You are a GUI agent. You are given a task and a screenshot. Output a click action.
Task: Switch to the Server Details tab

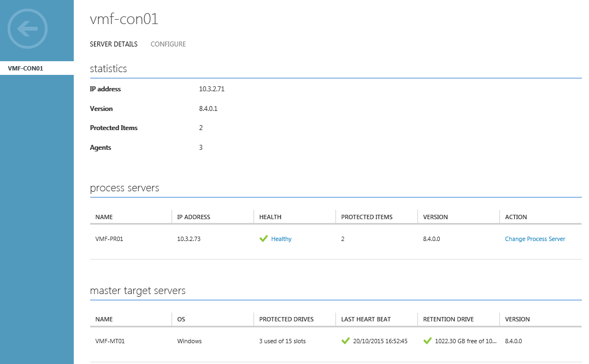coord(114,44)
